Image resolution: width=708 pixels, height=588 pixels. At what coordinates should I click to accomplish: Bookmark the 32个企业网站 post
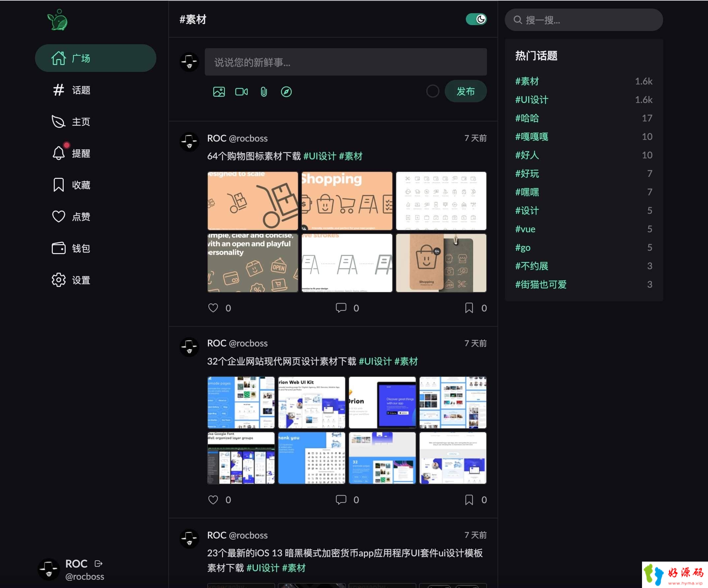[469, 499]
